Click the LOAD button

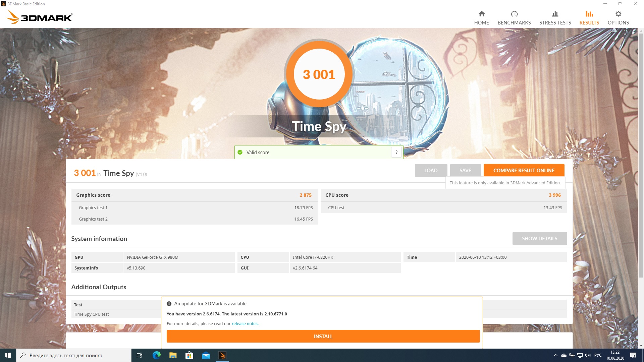click(x=431, y=170)
